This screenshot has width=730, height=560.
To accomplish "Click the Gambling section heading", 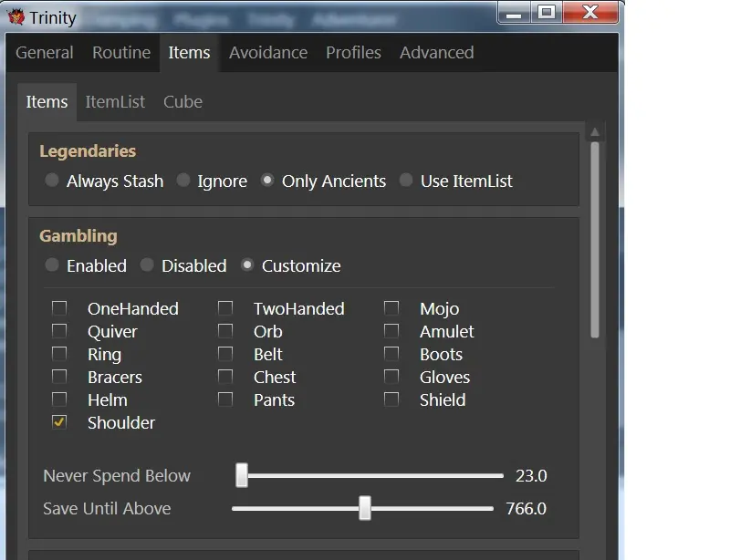I will tap(78, 236).
